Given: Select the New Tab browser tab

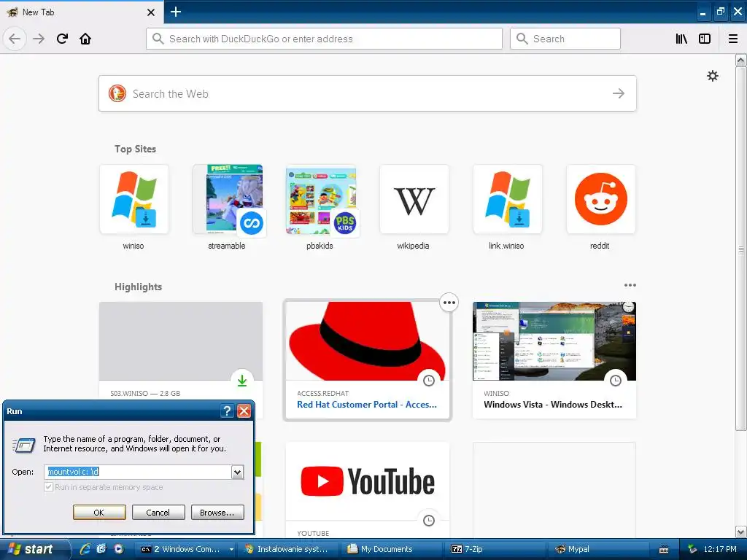Looking at the screenshot, I should tap(81, 12).
